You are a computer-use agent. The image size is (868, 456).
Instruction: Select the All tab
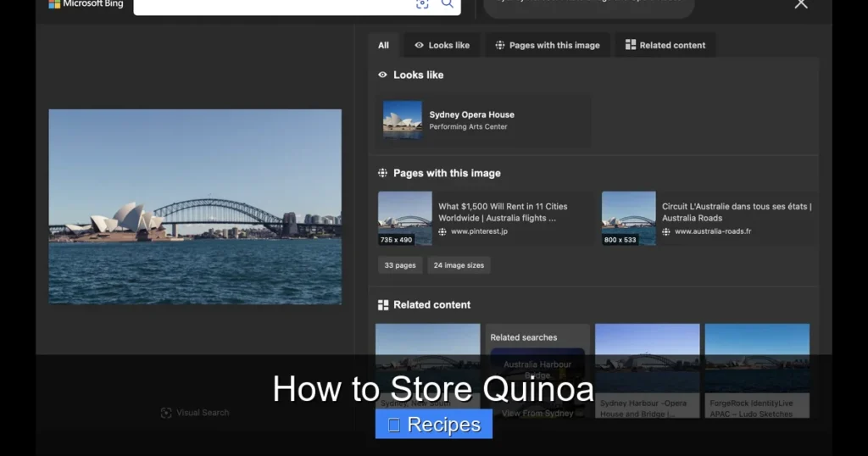(x=384, y=46)
